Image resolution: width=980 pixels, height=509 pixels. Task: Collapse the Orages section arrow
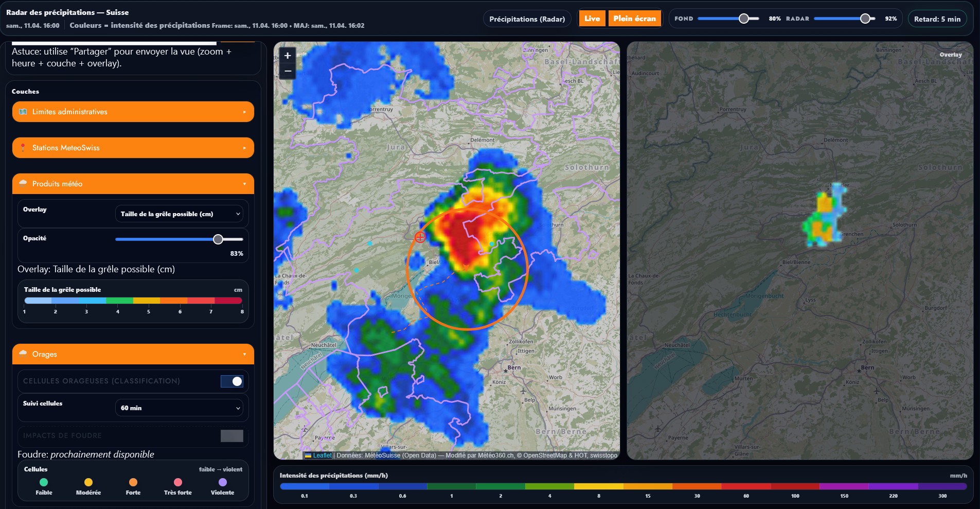pos(244,355)
